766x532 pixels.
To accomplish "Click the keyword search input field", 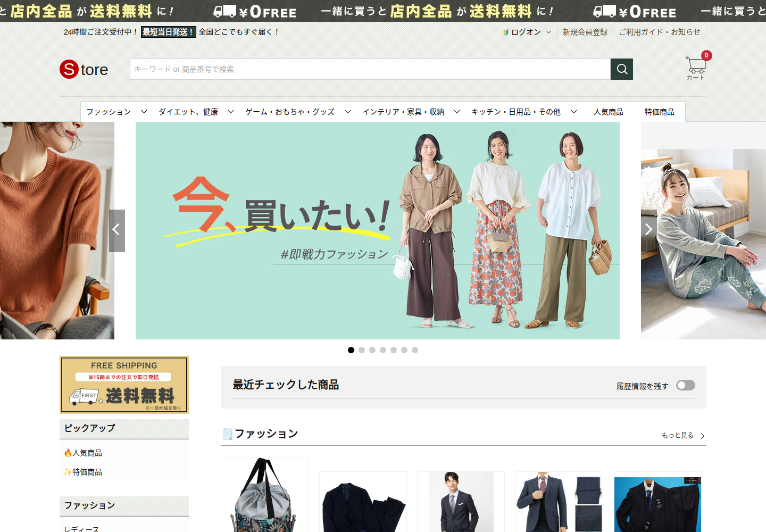I will pos(370,69).
